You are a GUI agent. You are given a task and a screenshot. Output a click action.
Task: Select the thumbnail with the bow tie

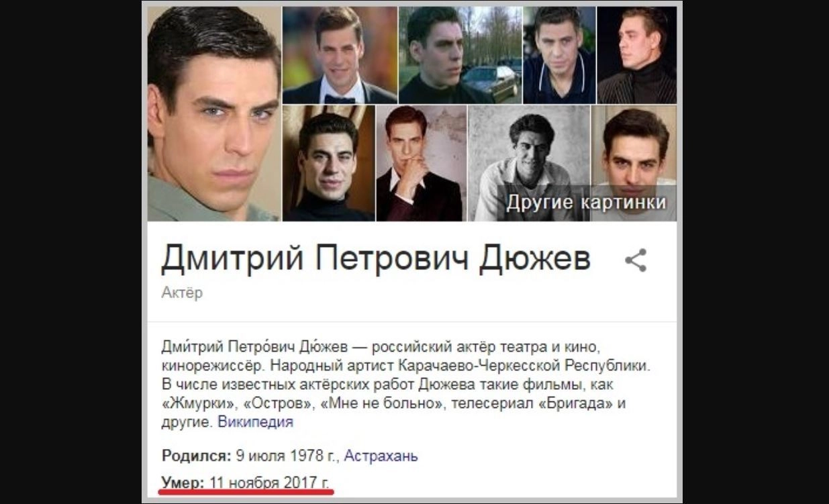coord(340,55)
